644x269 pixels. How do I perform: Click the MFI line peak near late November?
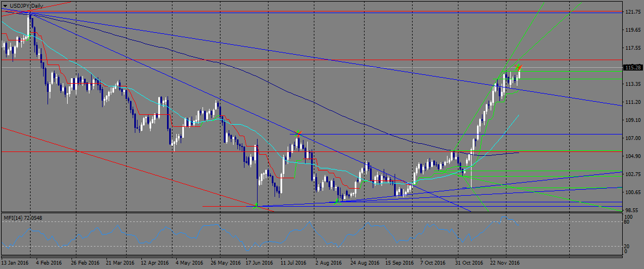[504, 217]
